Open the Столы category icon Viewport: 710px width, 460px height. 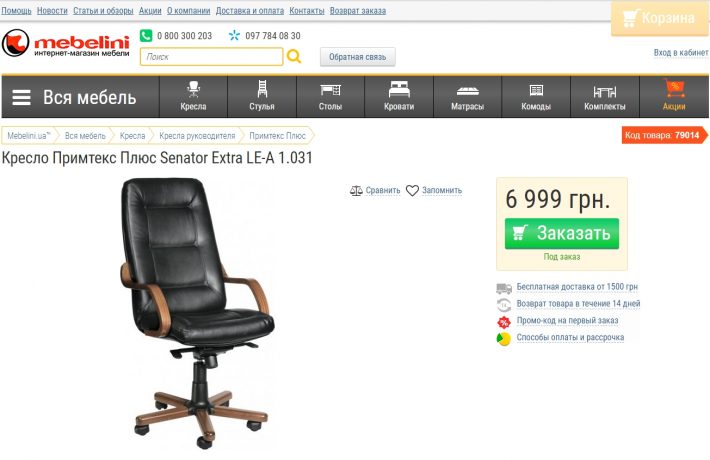pos(330,90)
